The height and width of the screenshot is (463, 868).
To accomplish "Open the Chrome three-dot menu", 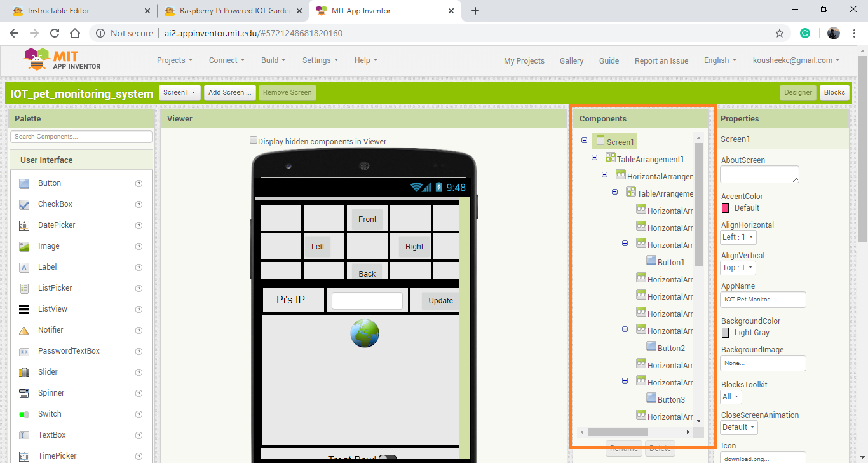I will click(855, 33).
